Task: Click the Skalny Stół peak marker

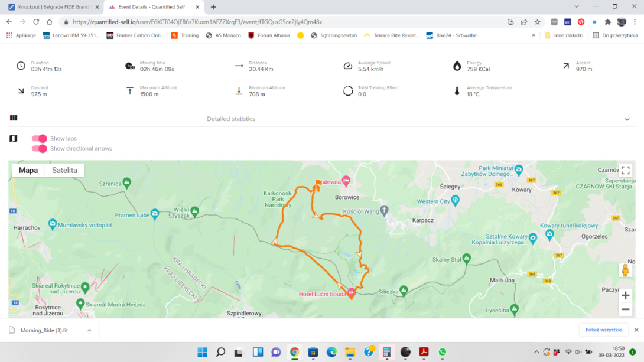Action: point(467,259)
